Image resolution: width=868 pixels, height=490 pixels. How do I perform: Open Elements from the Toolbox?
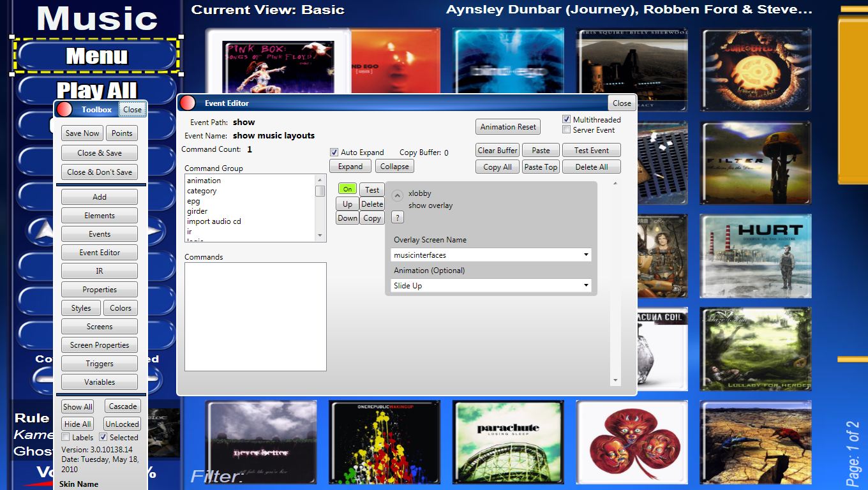pyautogui.click(x=100, y=216)
